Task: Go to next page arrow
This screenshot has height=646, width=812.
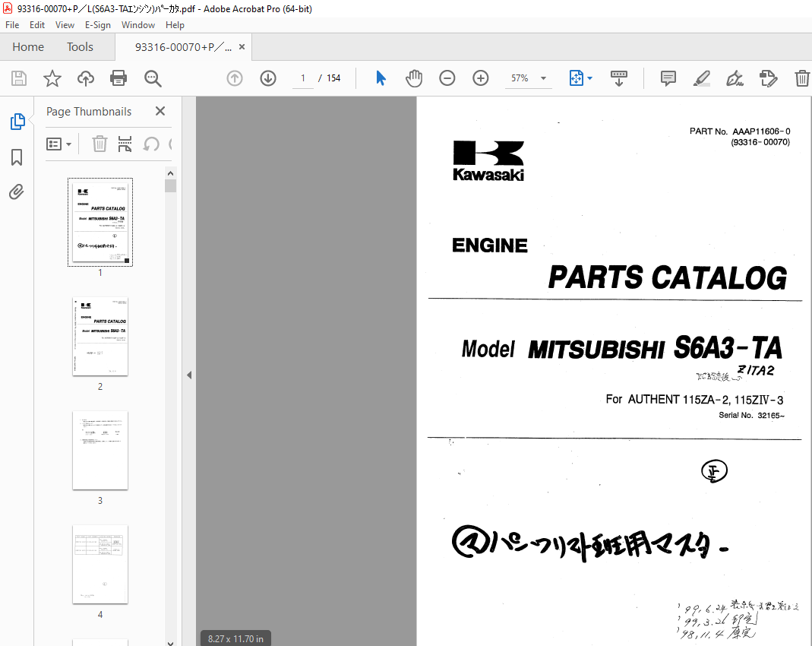Action: point(267,78)
